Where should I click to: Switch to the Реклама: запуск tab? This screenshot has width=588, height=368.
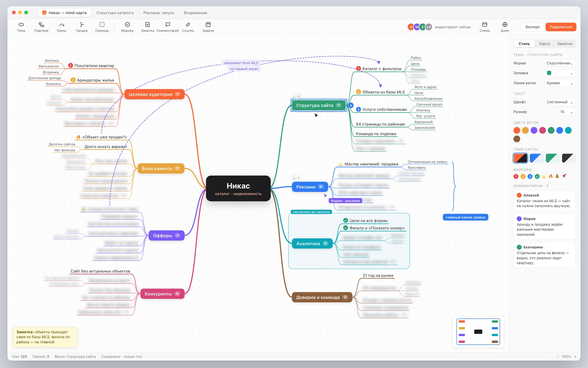click(159, 13)
